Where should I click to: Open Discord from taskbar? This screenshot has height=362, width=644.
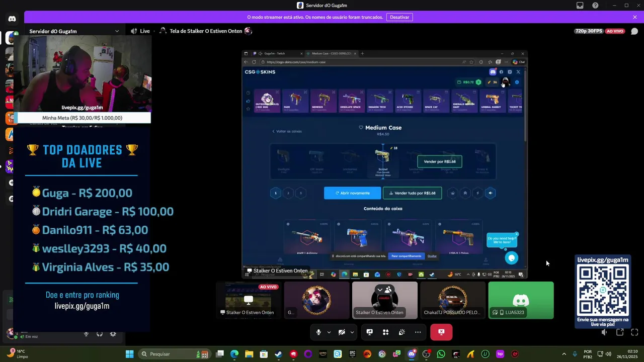(412, 354)
